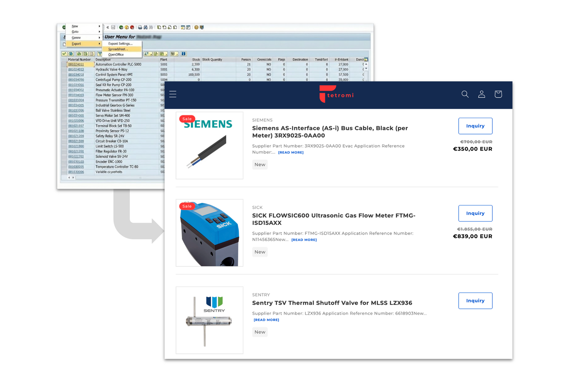
Task: Select row for Control System Panel HMI
Action: click(114, 75)
